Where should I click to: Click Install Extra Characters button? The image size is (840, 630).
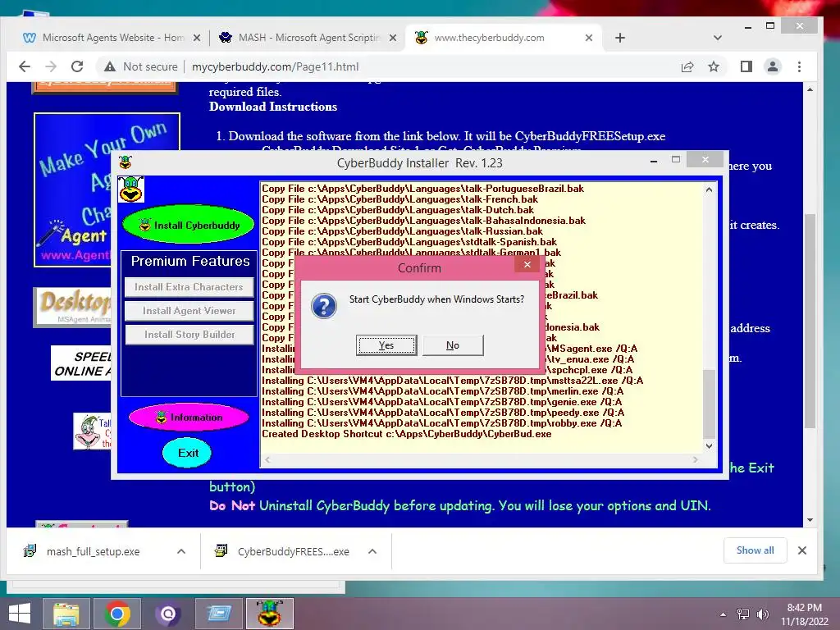click(189, 287)
